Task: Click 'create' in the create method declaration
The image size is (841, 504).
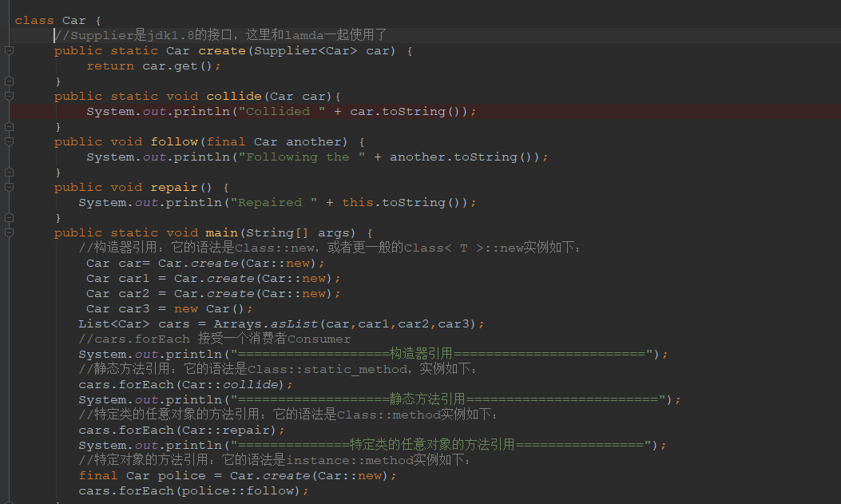Action: click(x=222, y=51)
